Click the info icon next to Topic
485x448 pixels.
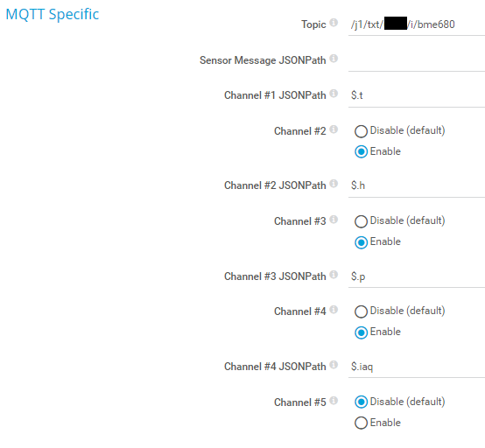(334, 23)
